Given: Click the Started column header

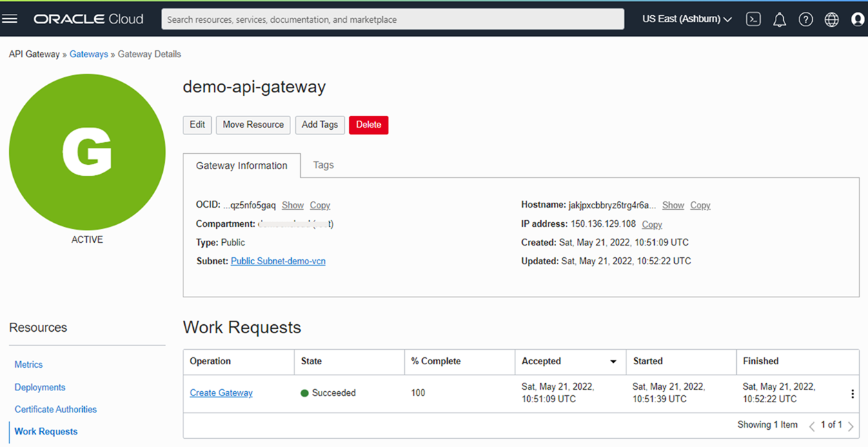Looking at the screenshot, I should (681, 361).
